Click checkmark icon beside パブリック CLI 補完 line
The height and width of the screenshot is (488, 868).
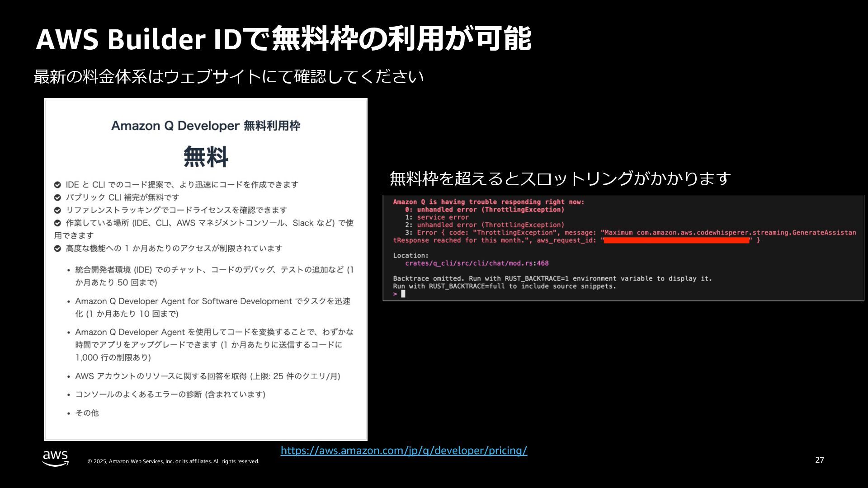pyautogui.click(x=57, y=197)
